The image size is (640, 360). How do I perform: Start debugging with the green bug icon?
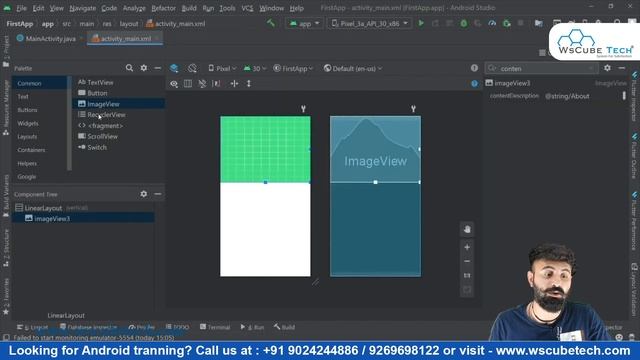pyautogui.click(x=464, y=23)
